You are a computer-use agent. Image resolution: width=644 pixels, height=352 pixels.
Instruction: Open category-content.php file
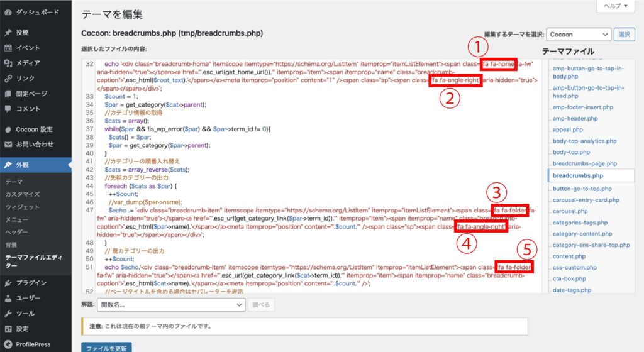click(582, 234)
